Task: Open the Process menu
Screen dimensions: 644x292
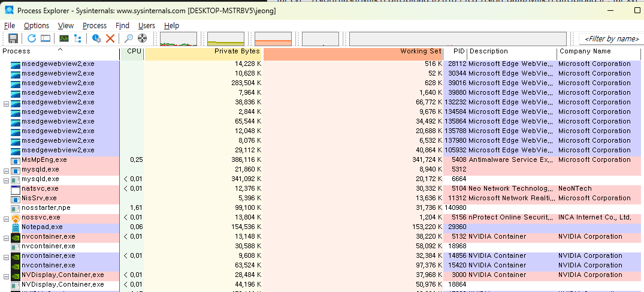Action: click(x=95, y=26)
